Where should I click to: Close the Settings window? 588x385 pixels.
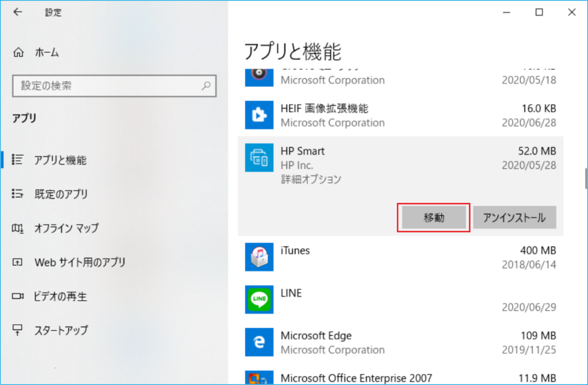[571, 13]
